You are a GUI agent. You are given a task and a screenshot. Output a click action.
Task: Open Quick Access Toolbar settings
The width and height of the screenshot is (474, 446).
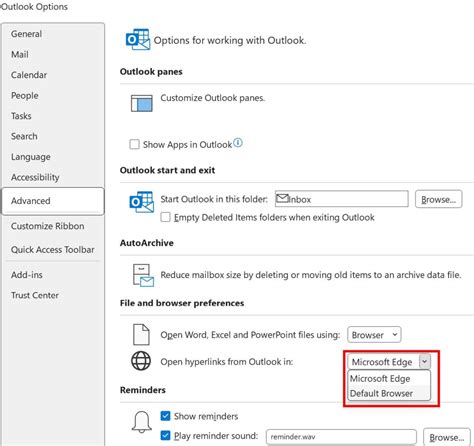[x=53, y=250]
